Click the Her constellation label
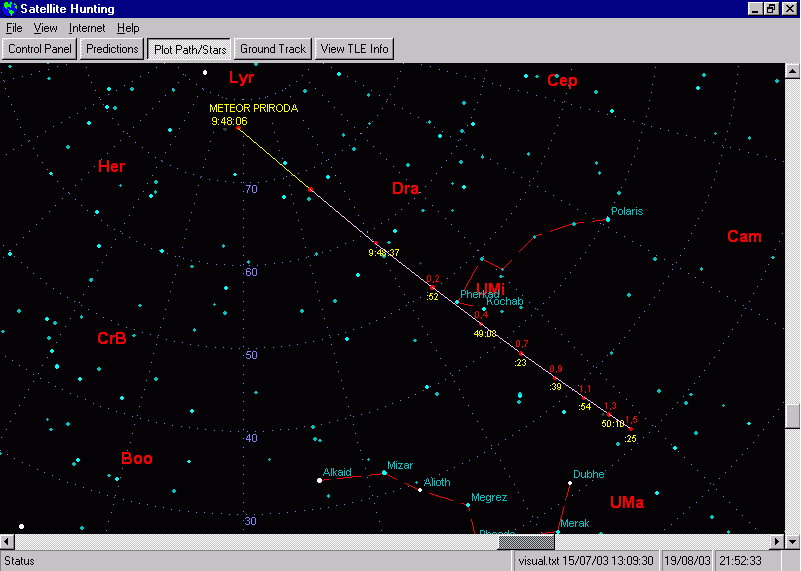Image resolution: width=801 pixels, height=571 pixels. point(111,166)
